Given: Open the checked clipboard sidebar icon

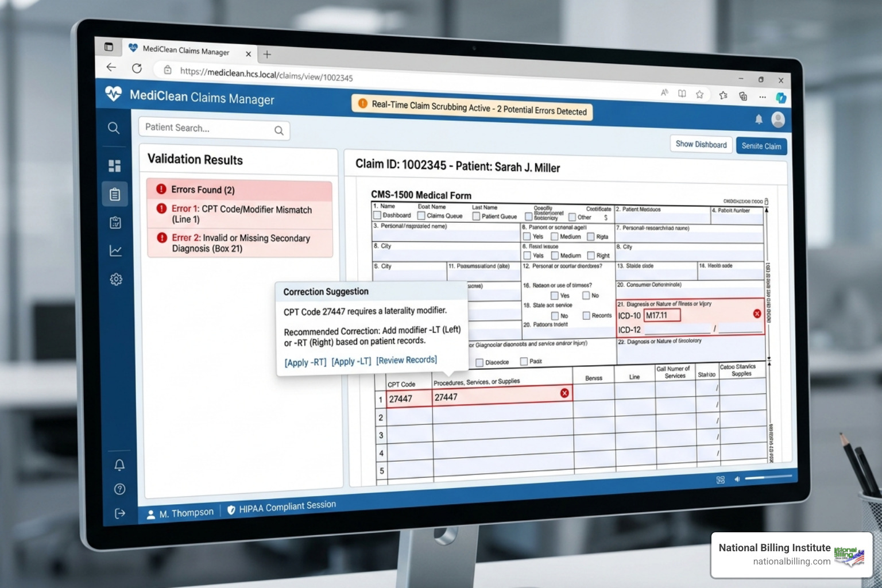Looking at the screenshot, I should click(115, 223).
